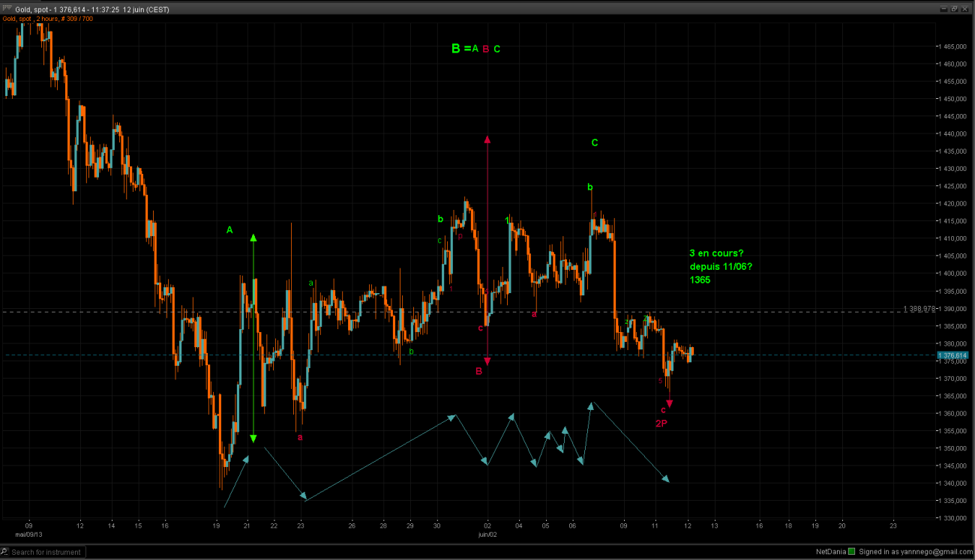This screenshot has height=560, width=975.
Task: Click the large green C wave label
Action: tap(594, 142)
